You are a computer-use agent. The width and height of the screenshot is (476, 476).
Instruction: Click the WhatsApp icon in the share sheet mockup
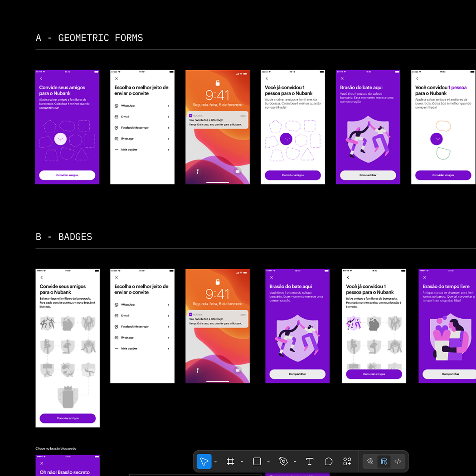tap(117, 106)
